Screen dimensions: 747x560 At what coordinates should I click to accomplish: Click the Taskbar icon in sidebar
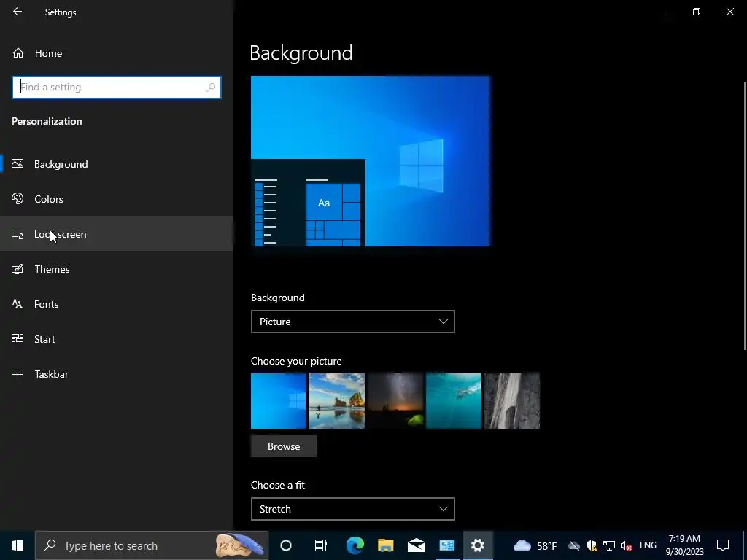(18, 373)
